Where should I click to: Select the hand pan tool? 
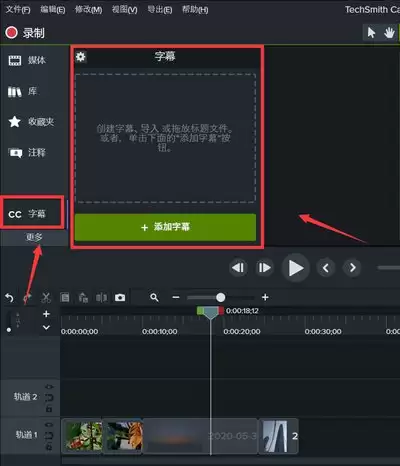pyautogui.click(x=389, y=33)
